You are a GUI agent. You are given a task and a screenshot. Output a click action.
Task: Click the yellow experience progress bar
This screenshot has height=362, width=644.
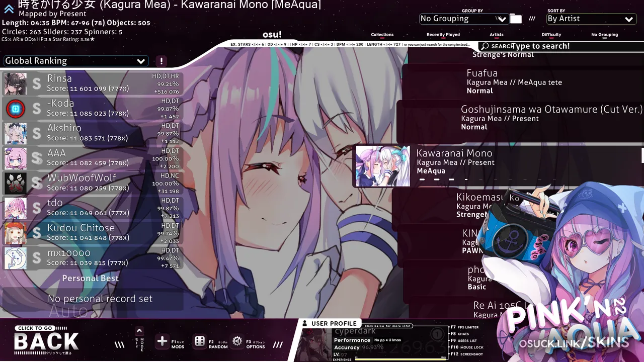tap(400, 359)
